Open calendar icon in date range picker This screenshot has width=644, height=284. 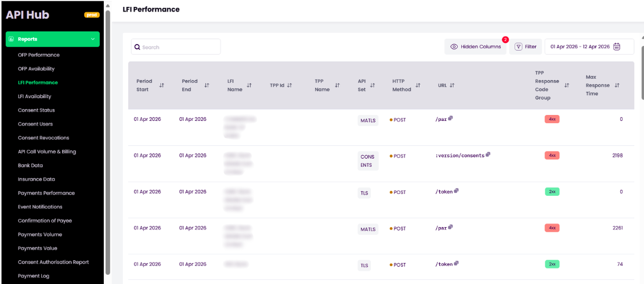pyautogui.click(x=617, y=47)
